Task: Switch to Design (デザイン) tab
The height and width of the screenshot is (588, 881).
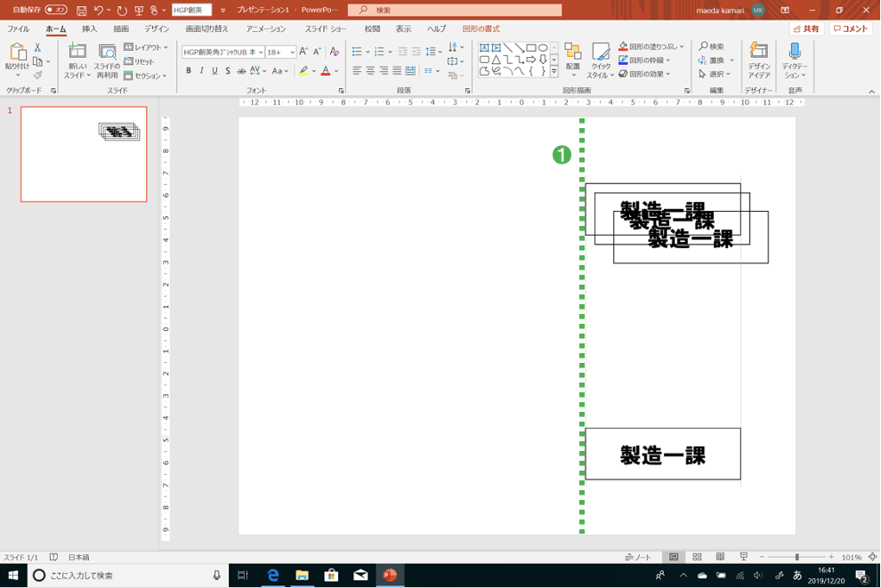Action: point(157,28)
